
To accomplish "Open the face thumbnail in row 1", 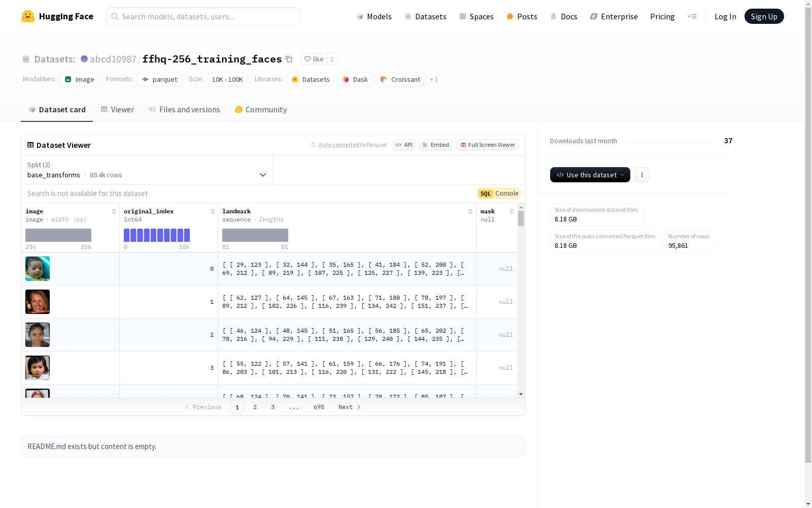I will [38, 302].
